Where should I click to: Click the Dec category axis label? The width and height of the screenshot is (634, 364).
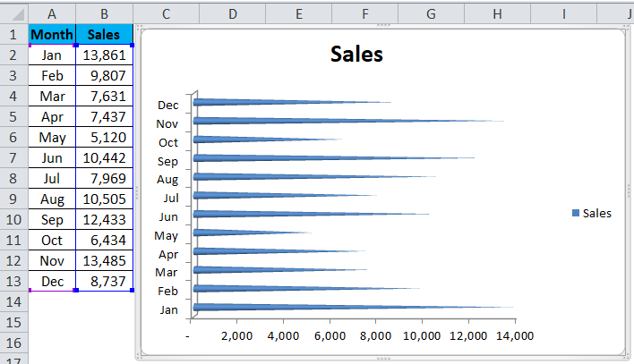click(x=167, y=105)
